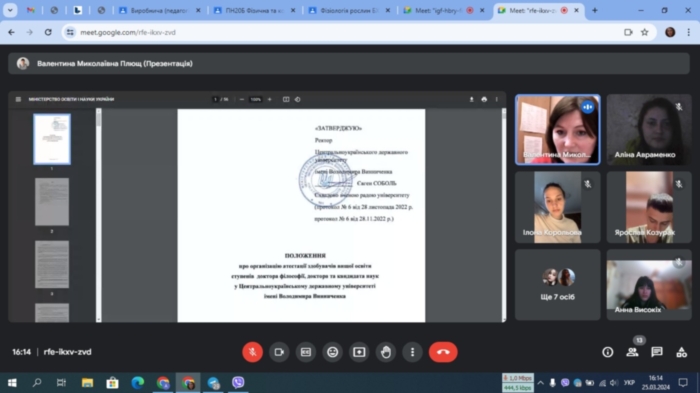Click the PDF zoom in plus
The image size is (700, 393).
click(x=270, y=99)
